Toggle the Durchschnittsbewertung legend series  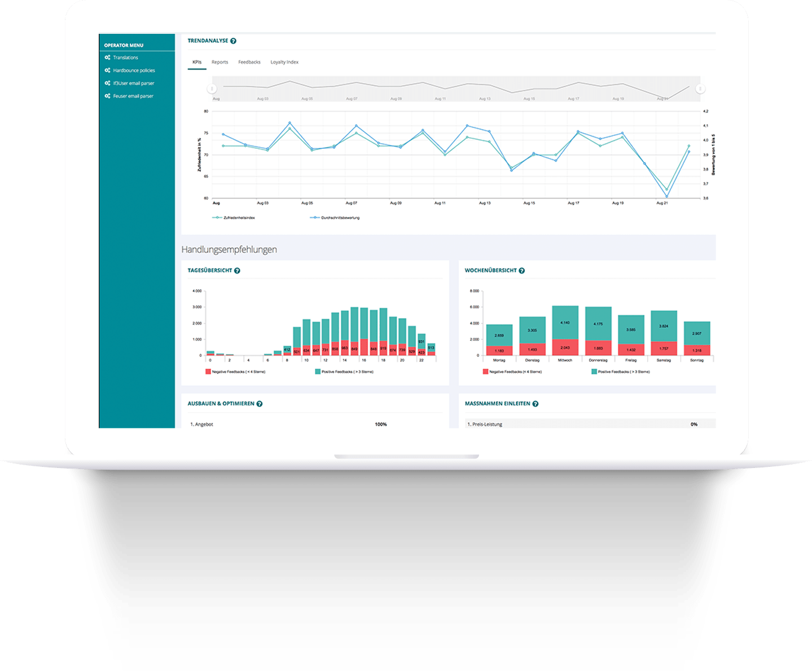pyautogui.click(x=335, y=218)
